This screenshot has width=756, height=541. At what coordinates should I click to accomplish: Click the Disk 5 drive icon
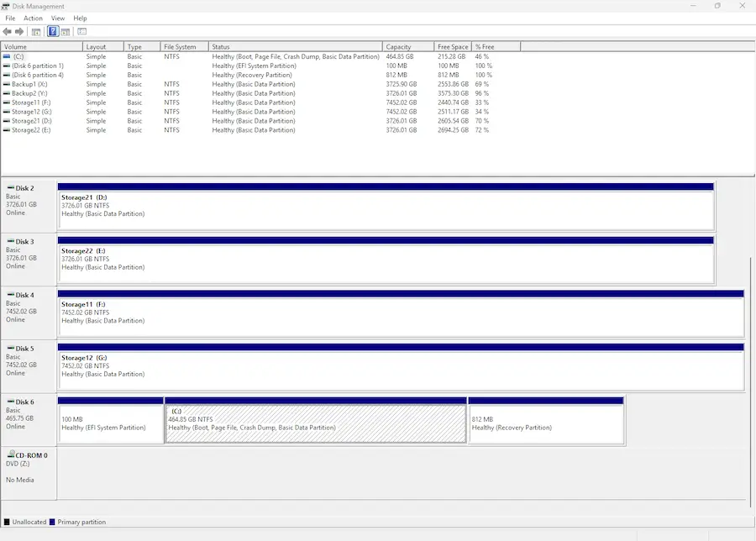tap(11, 348)
